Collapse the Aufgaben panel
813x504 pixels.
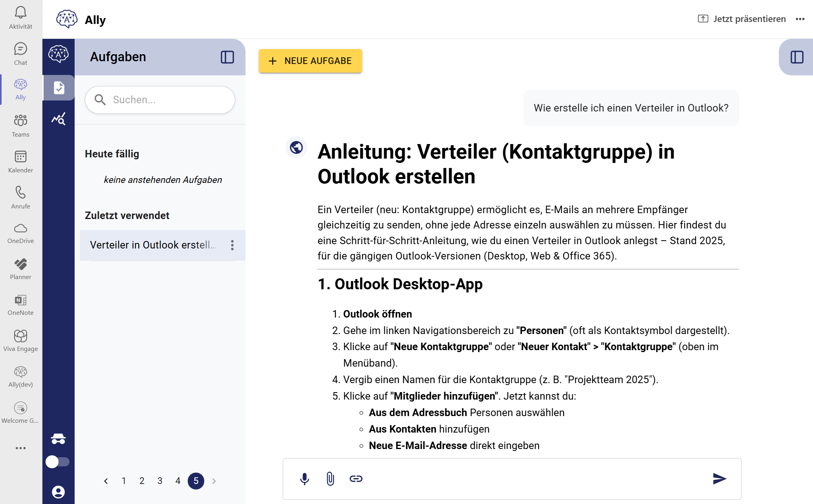[227, 57]
